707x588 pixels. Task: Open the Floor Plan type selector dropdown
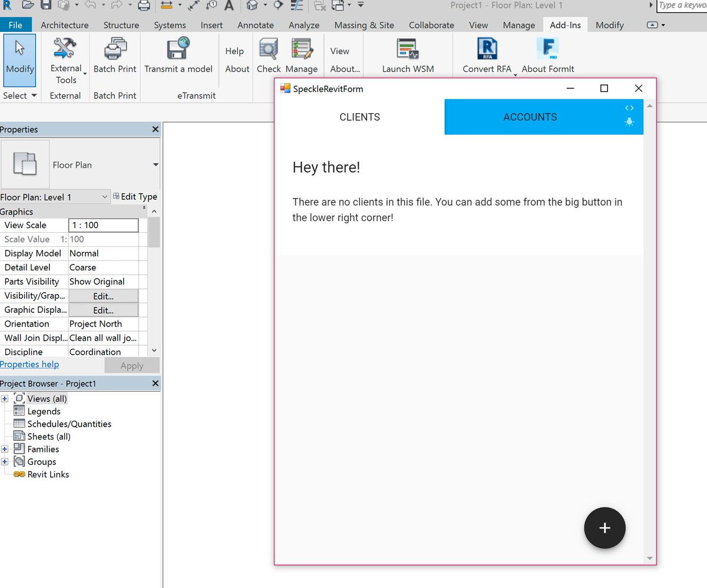click(x=156, y=165)
